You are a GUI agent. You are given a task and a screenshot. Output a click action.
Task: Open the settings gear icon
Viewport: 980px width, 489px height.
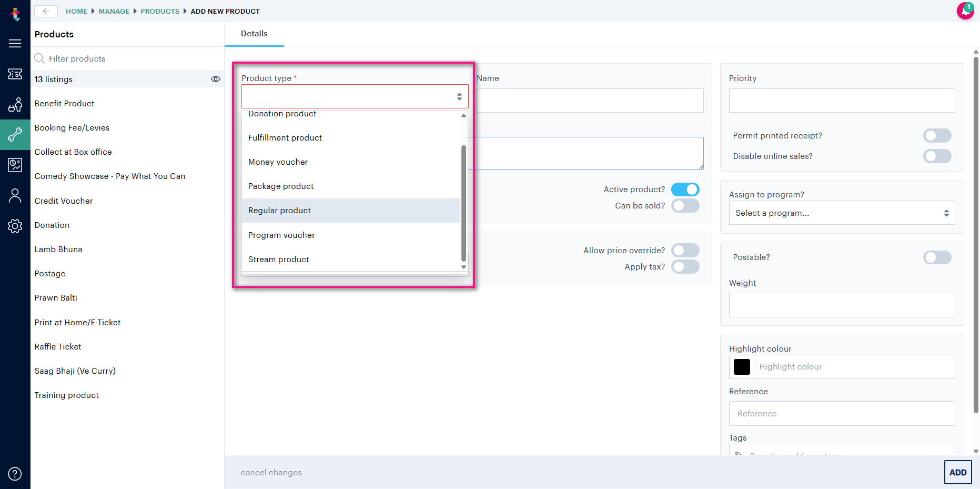coord(15,226)
